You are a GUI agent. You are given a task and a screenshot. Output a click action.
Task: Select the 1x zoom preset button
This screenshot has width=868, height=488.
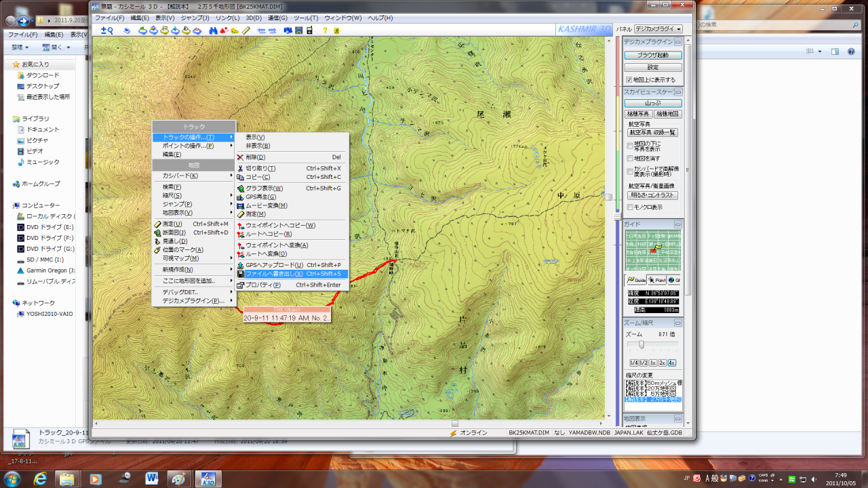(x=653, y=363)
